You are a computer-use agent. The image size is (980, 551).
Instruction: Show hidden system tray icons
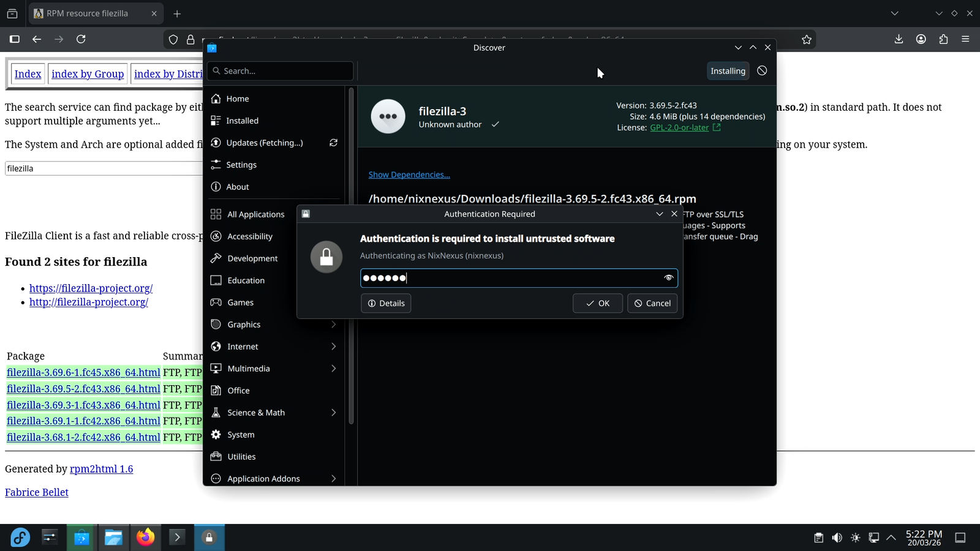pyautogui.click(x=891, y=538)
